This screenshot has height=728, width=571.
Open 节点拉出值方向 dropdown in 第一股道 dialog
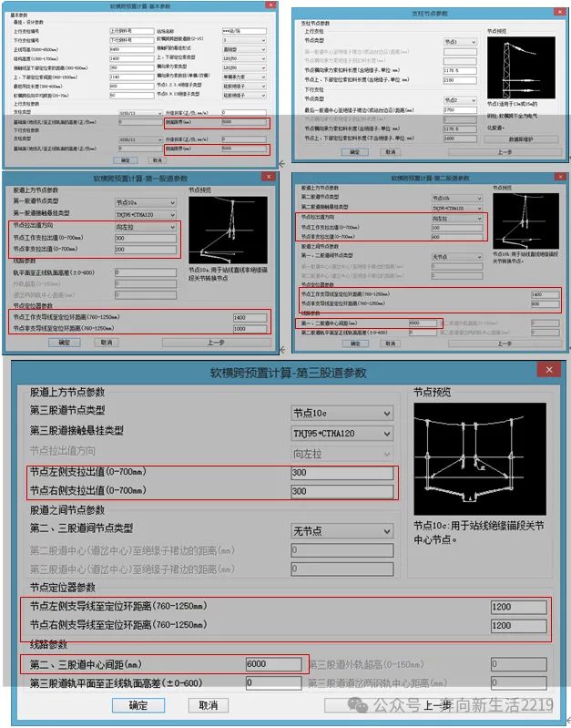(146, 227)
